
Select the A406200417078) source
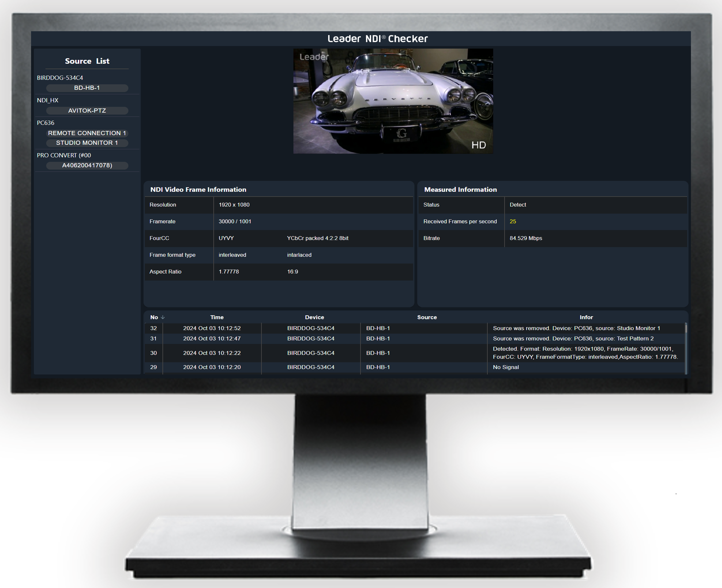tap(87, 166)
